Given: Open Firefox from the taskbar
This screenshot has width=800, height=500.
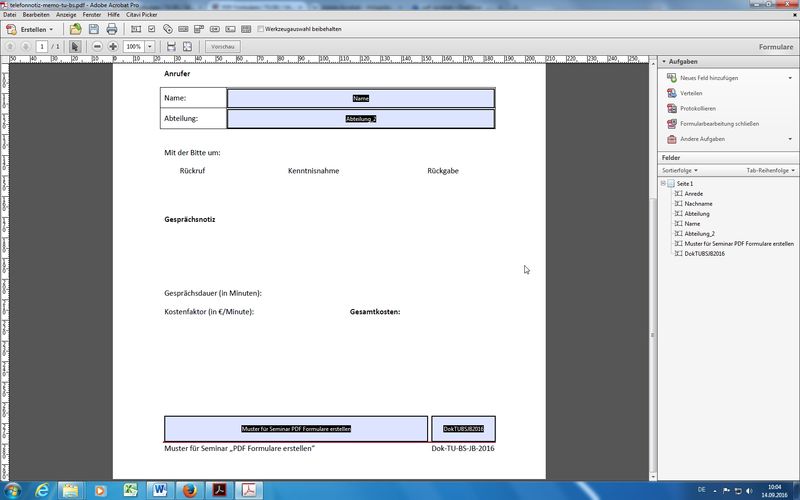Looking at the screenshot, I should pyautogui.click(x=190, y=490).
